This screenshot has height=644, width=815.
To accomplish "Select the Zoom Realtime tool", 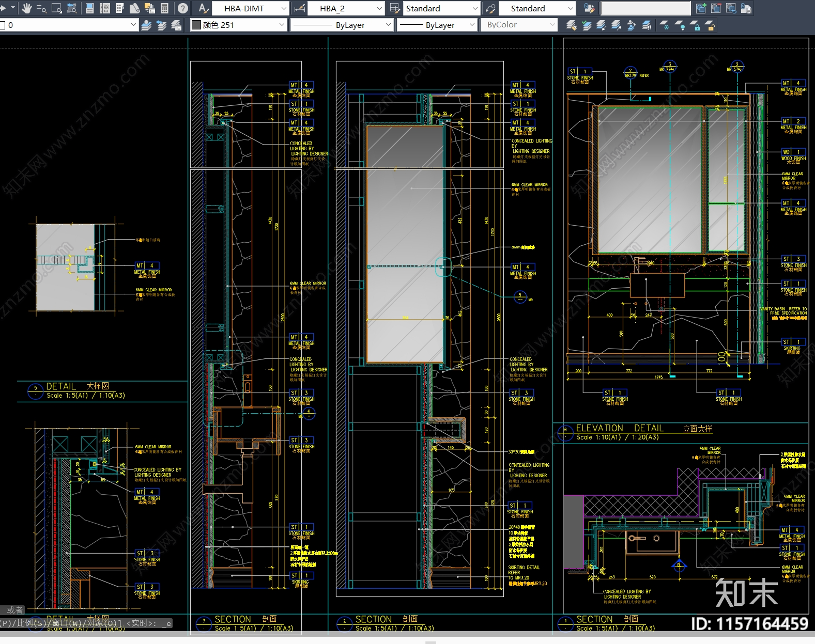I will [41, 8].
